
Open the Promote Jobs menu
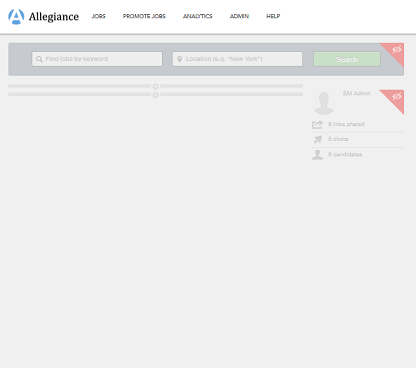point(144,16)
